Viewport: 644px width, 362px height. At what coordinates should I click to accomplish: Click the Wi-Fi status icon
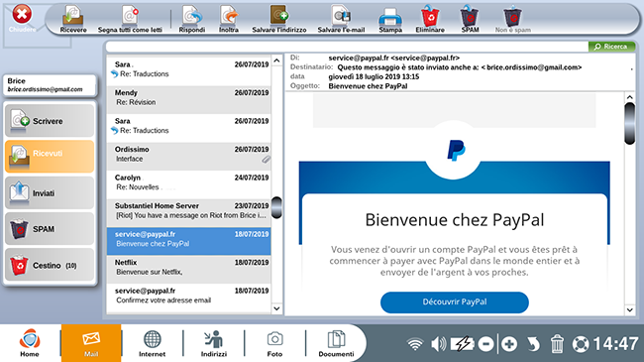[x=415, y=344]
